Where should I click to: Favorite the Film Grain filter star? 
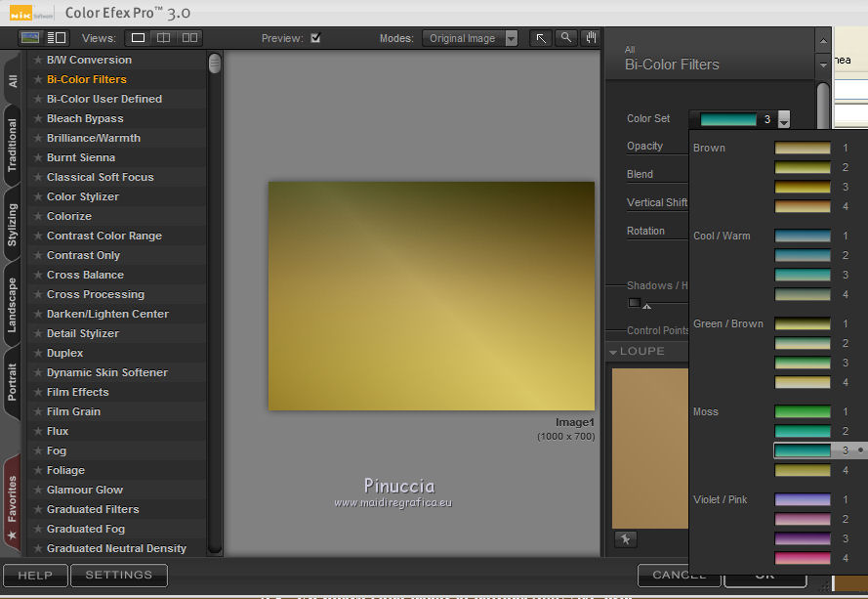(x=37, y=411)
